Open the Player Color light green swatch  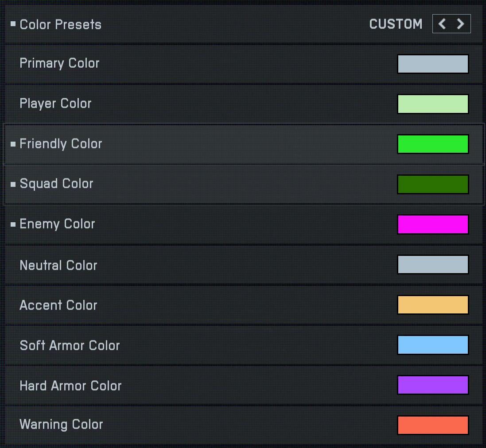pos(433,104)
